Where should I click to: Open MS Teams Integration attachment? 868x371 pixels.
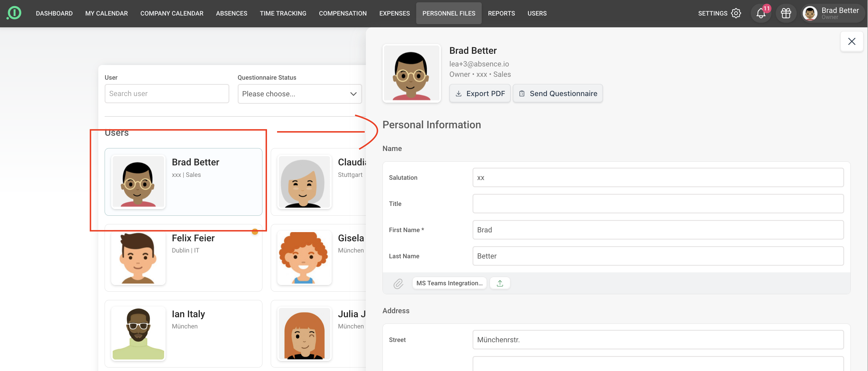tap(449, 283)
